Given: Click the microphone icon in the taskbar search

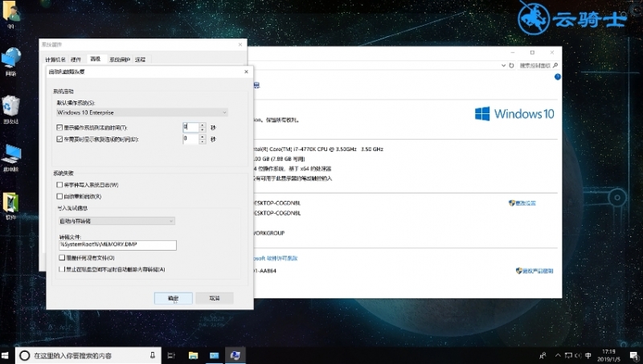Looking at the screenshot, I should point(153,355).
